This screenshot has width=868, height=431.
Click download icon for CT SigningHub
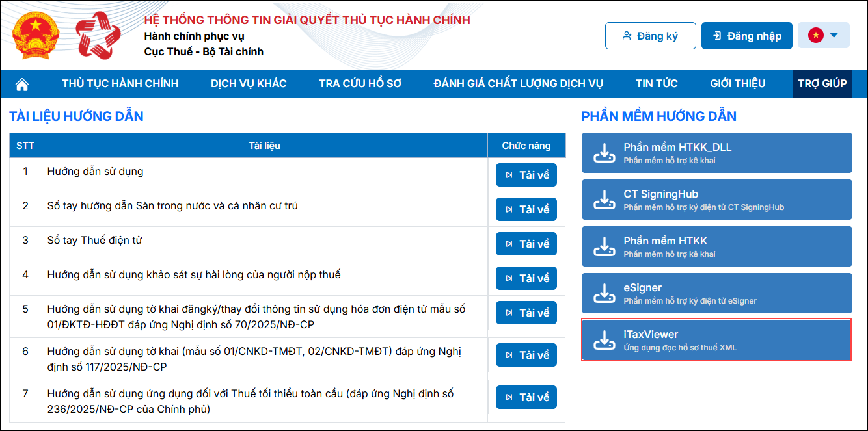click(604, 200)
